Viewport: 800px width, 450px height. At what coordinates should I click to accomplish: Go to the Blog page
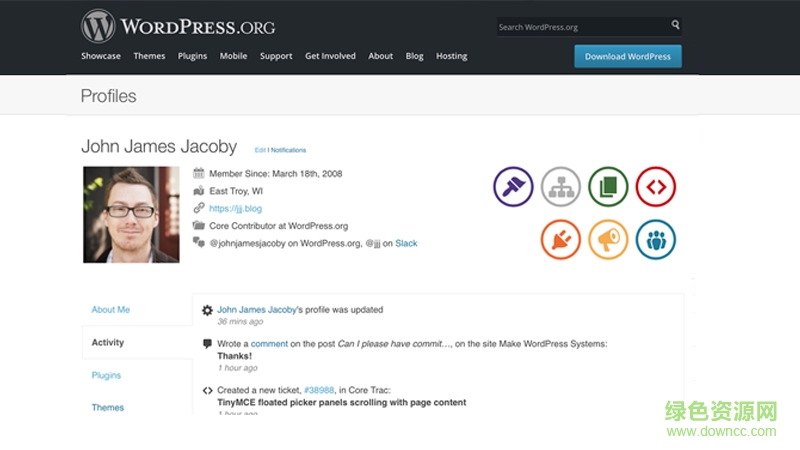pos(414,56)
